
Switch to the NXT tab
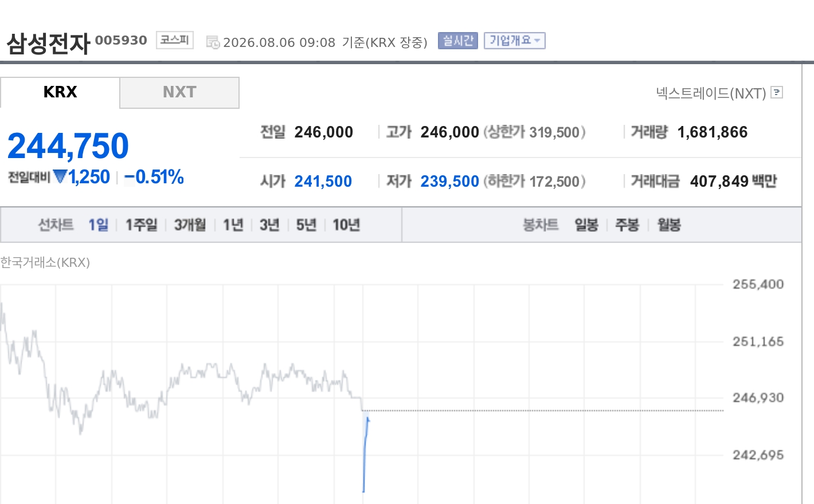[x=179, y=92]
